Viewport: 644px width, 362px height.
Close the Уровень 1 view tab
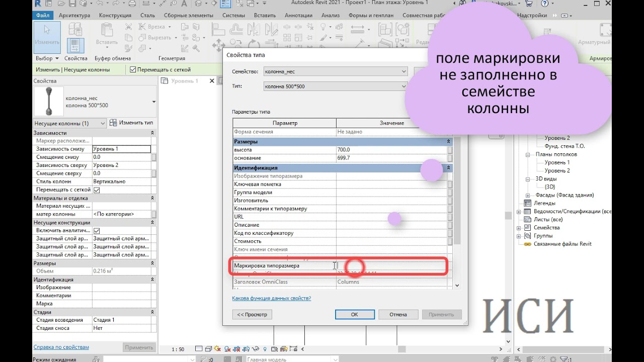pyautogui.click(x=212, y=81)
